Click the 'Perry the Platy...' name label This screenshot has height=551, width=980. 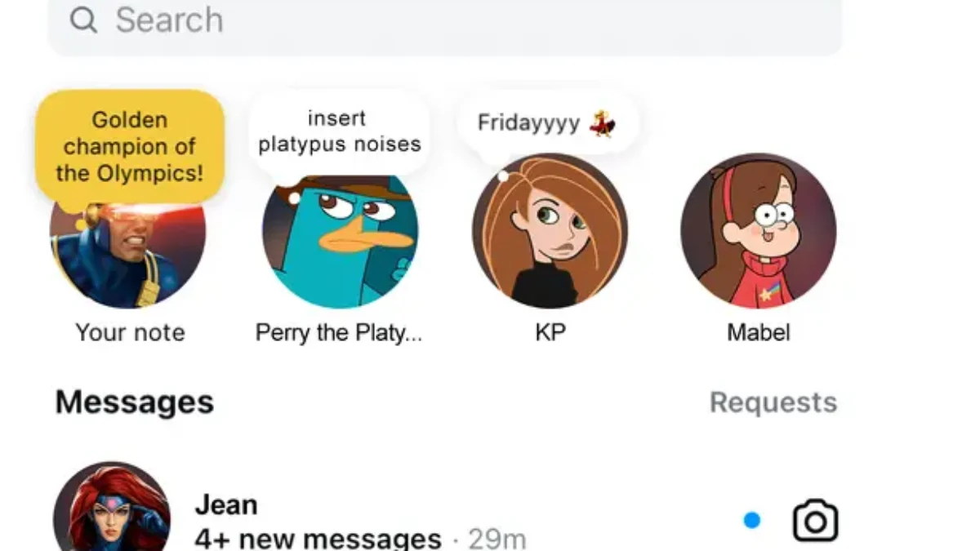click(x=339, y=333)
